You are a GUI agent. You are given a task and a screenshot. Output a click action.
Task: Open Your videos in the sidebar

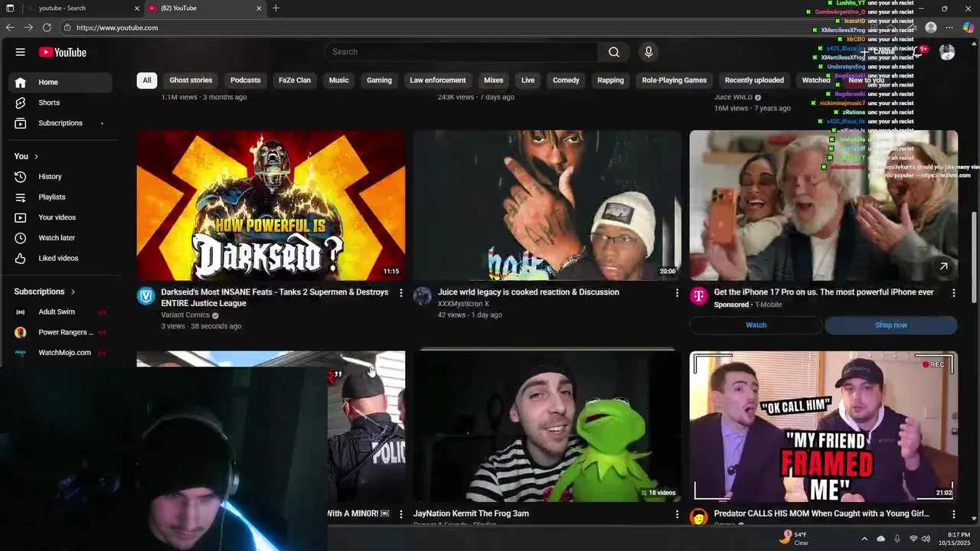click(60, 217)
